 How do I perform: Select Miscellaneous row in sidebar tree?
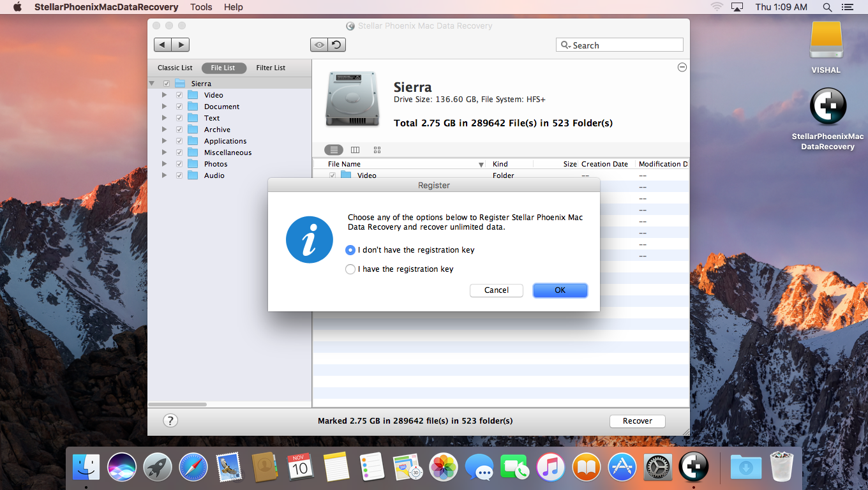point(229,152)
